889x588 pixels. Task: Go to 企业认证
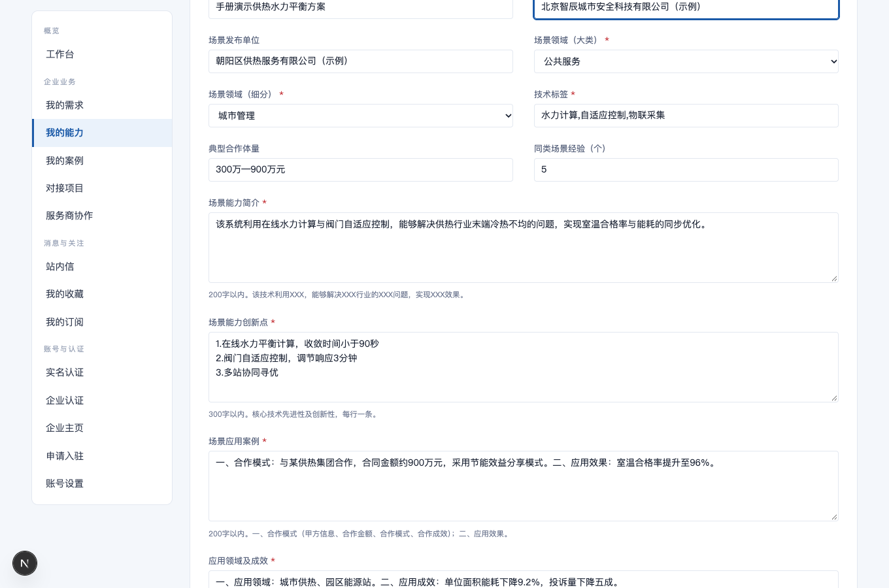coord(102,400)
